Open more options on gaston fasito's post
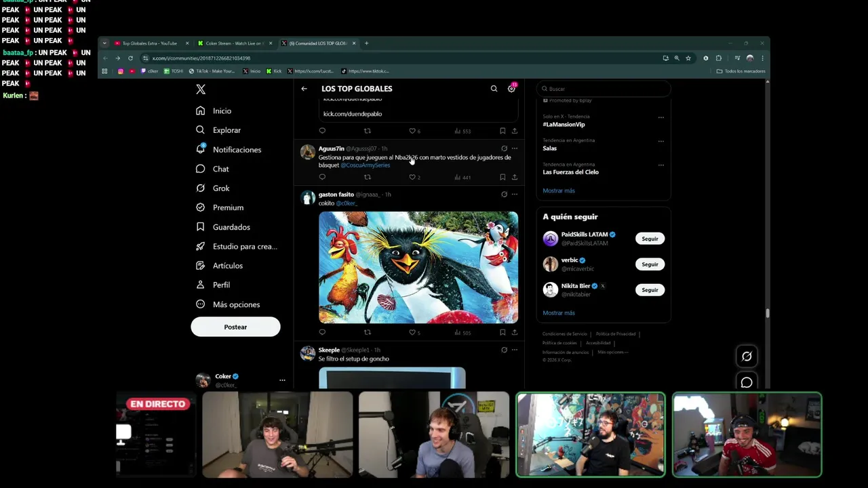 tap(515, 195)
